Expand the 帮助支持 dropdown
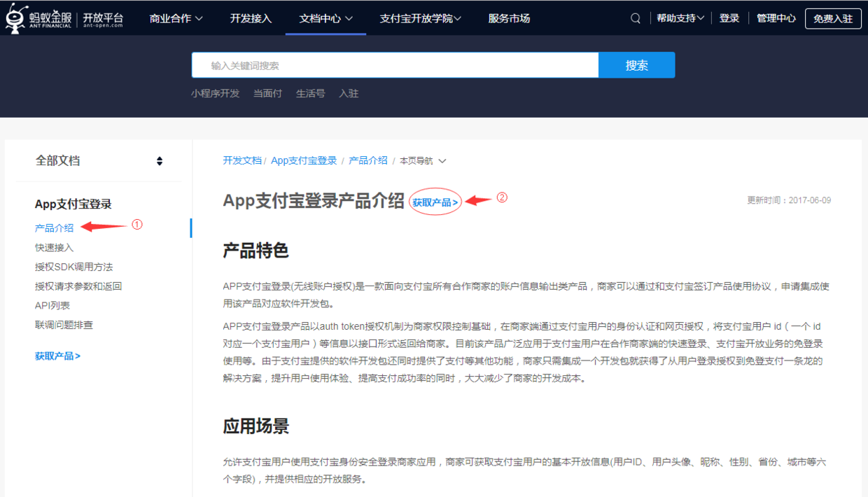The width and height of the screenshot is (868, 497). coord(680,19)
